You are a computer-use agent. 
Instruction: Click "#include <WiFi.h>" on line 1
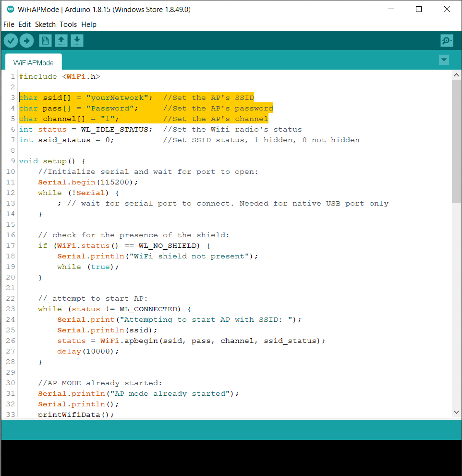(60, 77)
